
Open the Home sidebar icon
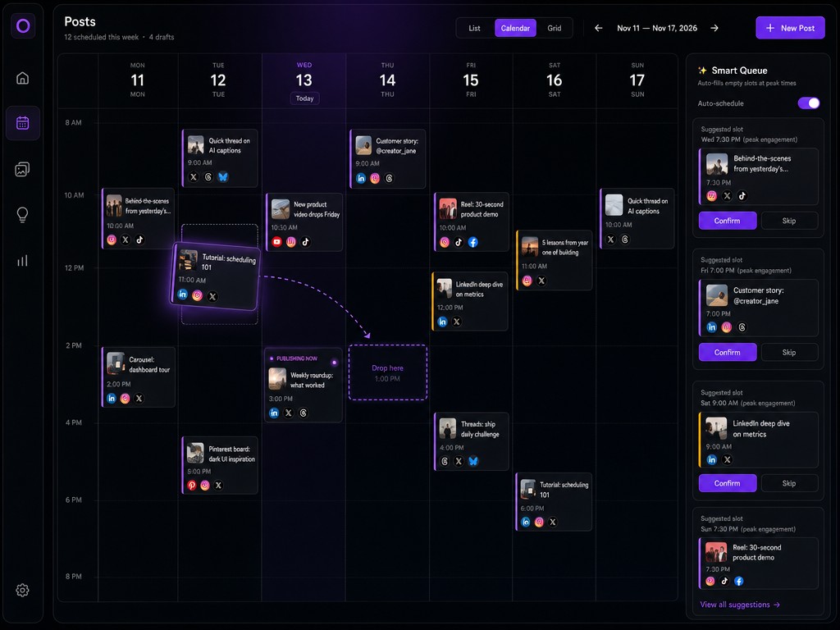point(22,78)
